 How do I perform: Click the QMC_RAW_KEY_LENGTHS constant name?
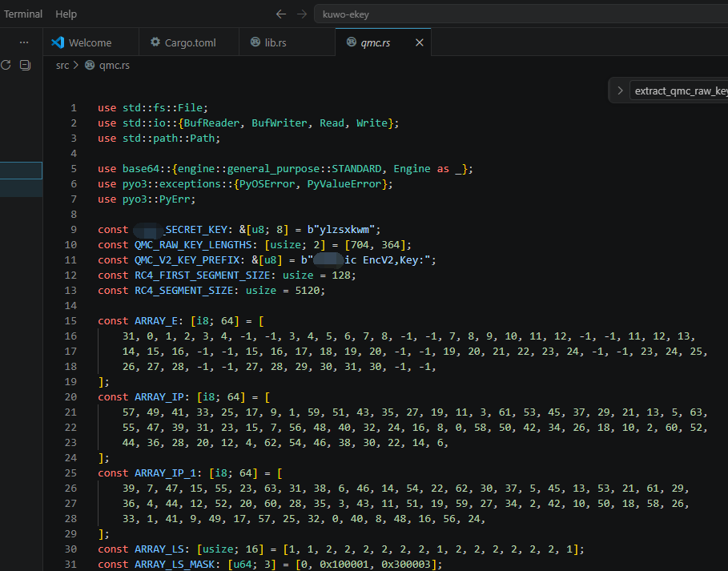pyautogui.click(x=193, y=244)
